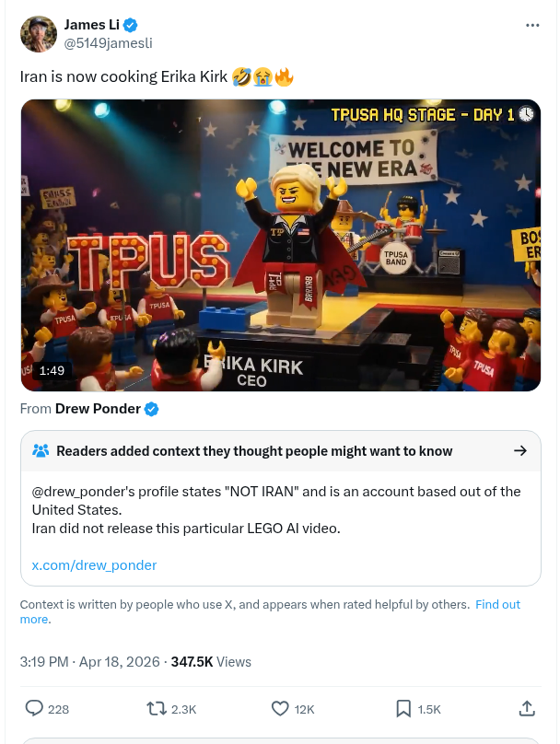The width and height of the screenshot is (560, 744).
Task: Open the three-dot more options menu
Action: tap(532, 25)
